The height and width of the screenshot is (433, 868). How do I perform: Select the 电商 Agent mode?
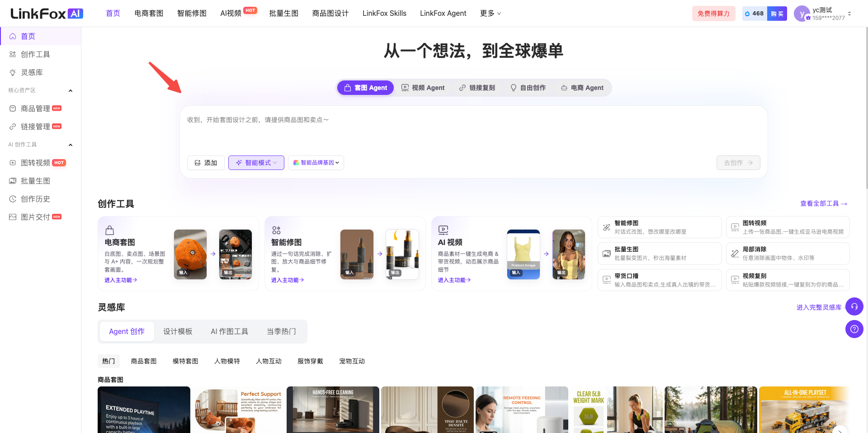pyautogui.click(x=582, y=88)
